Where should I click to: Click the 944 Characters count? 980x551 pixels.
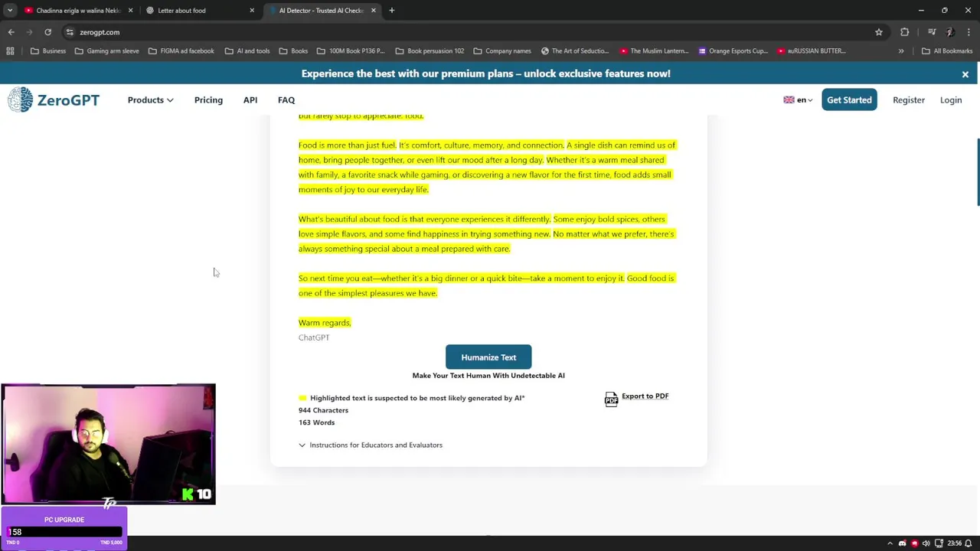click(x=323, y=410)
